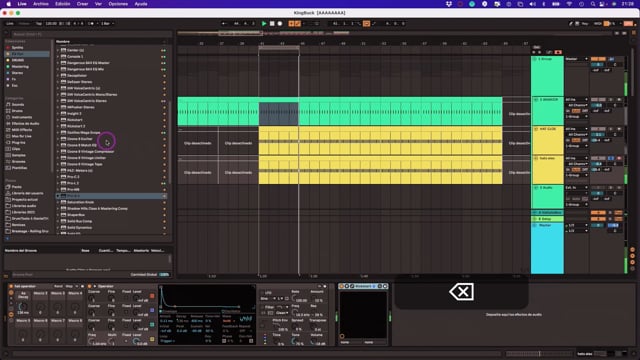Click the Tap tempo button
This screenshot has height=360, width=640.
click(x=39, y=24)
